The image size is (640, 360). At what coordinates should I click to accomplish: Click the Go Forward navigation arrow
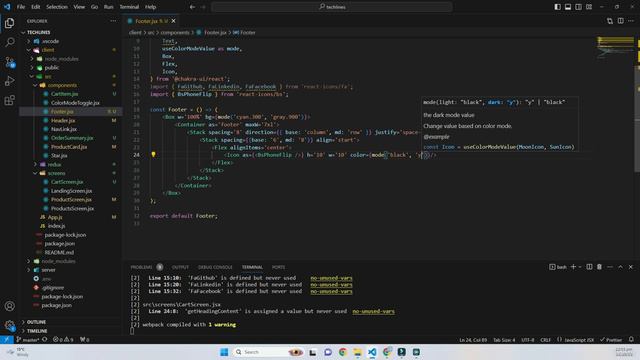click(x=203, y=7)
